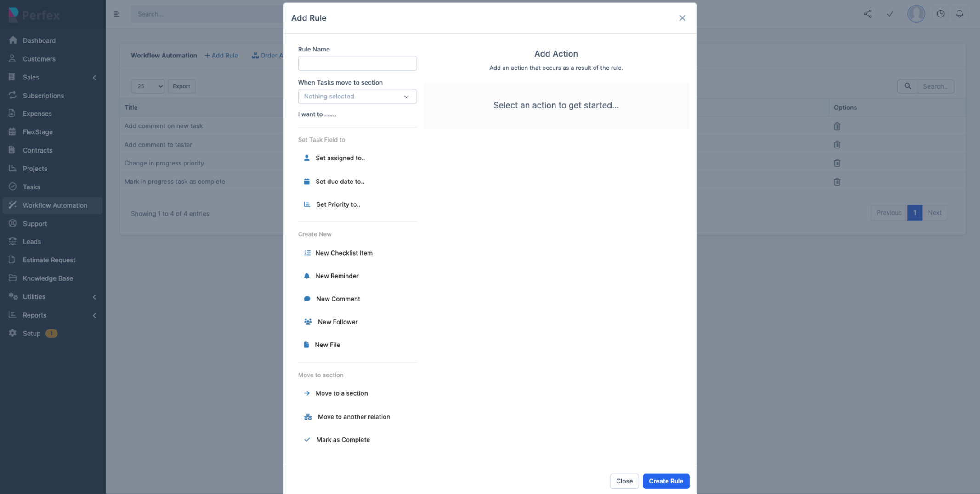Focus the Rule Name input field

click(357, 63)
